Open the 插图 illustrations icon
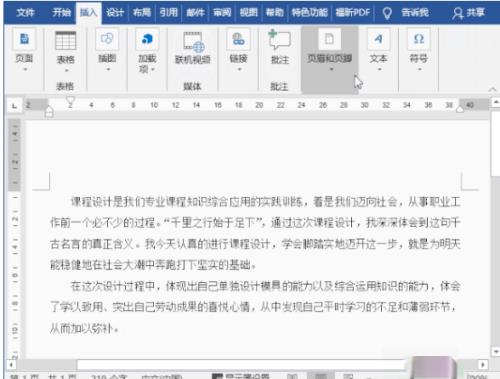This screenshot has height=379, width=500. coord(107,39)
